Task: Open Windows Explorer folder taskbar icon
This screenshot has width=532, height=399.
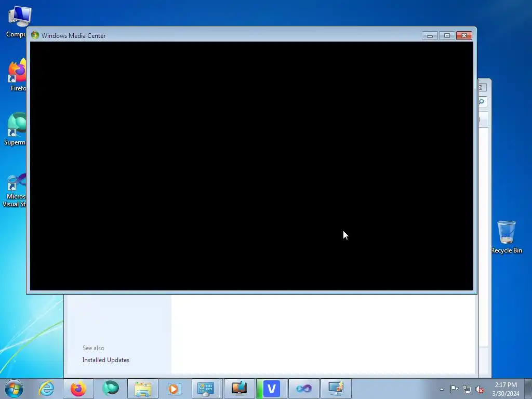Action: [x=143, y=389]
